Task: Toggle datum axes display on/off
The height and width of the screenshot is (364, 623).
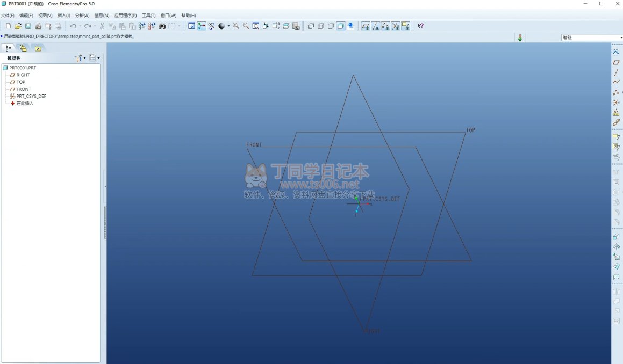Action: (x=376, y=26)
